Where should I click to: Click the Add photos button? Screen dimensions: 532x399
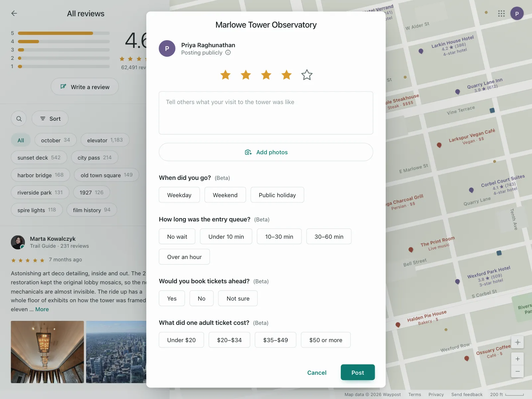coord(266,152)
